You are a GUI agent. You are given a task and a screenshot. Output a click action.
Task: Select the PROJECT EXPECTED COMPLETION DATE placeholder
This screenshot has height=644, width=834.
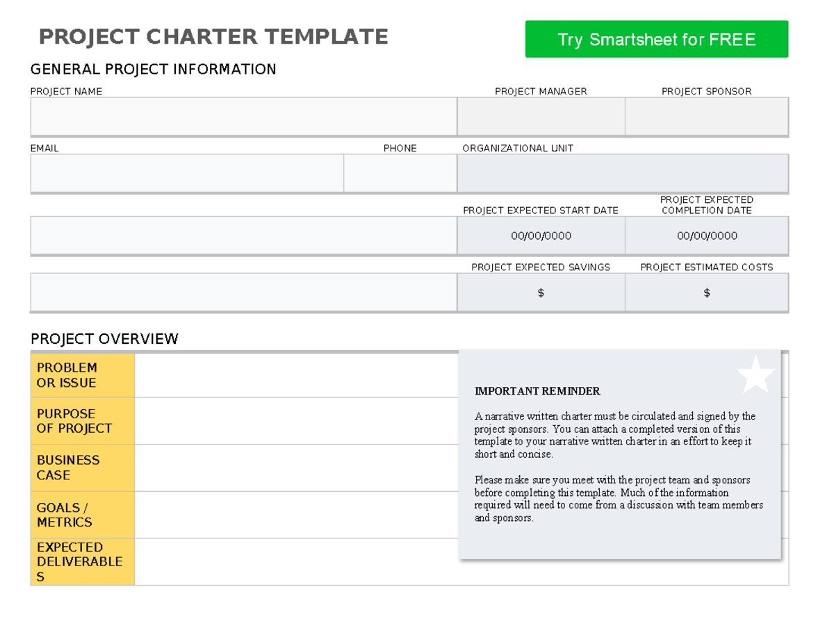pos(706,236)
